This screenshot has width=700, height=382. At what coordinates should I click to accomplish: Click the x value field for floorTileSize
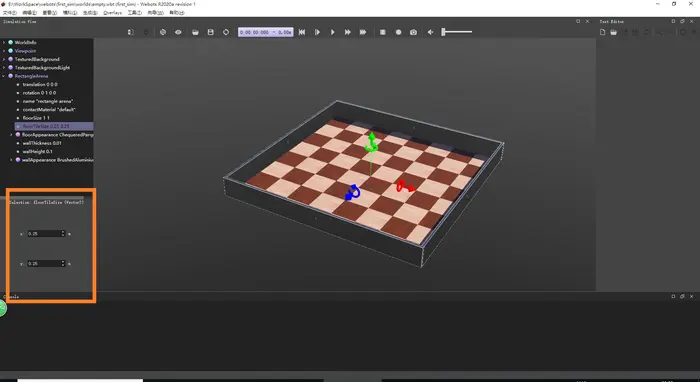46,233
